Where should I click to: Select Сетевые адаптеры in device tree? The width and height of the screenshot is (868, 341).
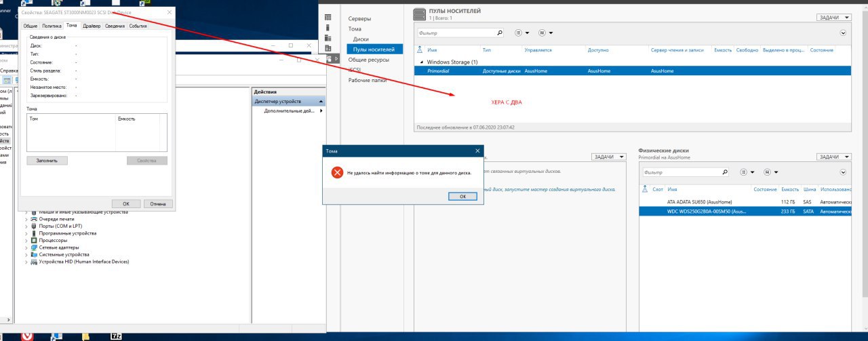click(59, 247)
